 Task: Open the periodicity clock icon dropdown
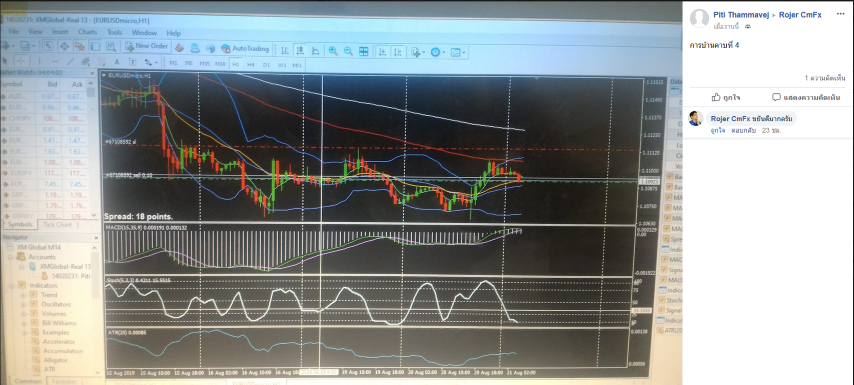tap(437, 52)
